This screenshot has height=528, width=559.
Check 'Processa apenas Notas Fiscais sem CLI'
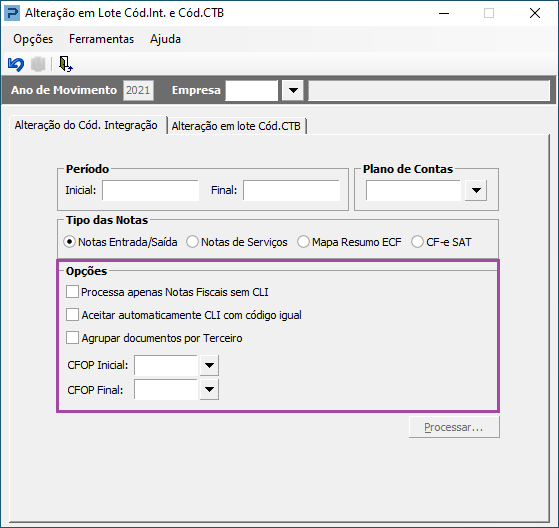coord(72,292)
